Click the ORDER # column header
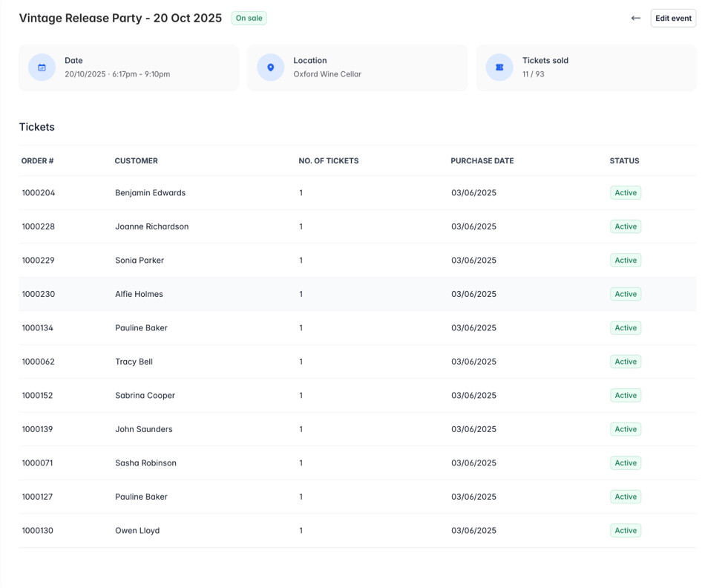 pyautogui.click(x=37, y=160)
